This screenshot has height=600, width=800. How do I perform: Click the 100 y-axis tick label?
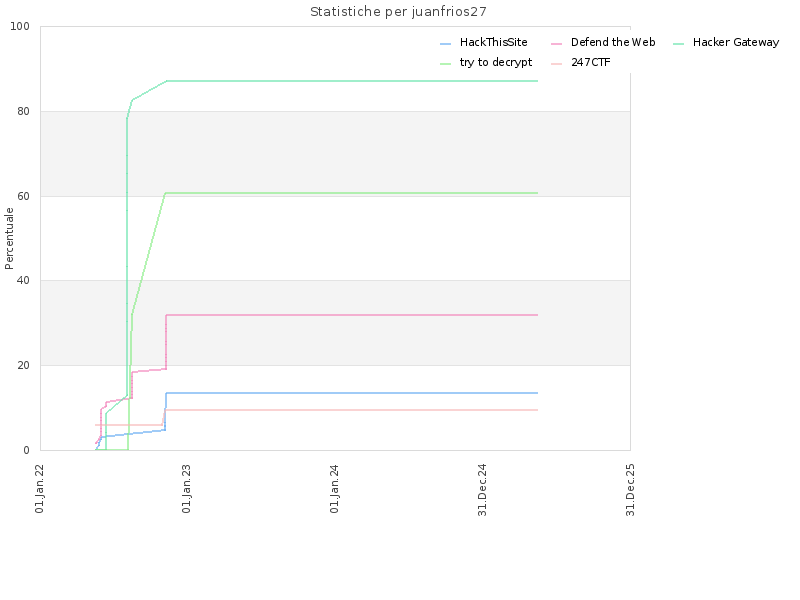20,27
